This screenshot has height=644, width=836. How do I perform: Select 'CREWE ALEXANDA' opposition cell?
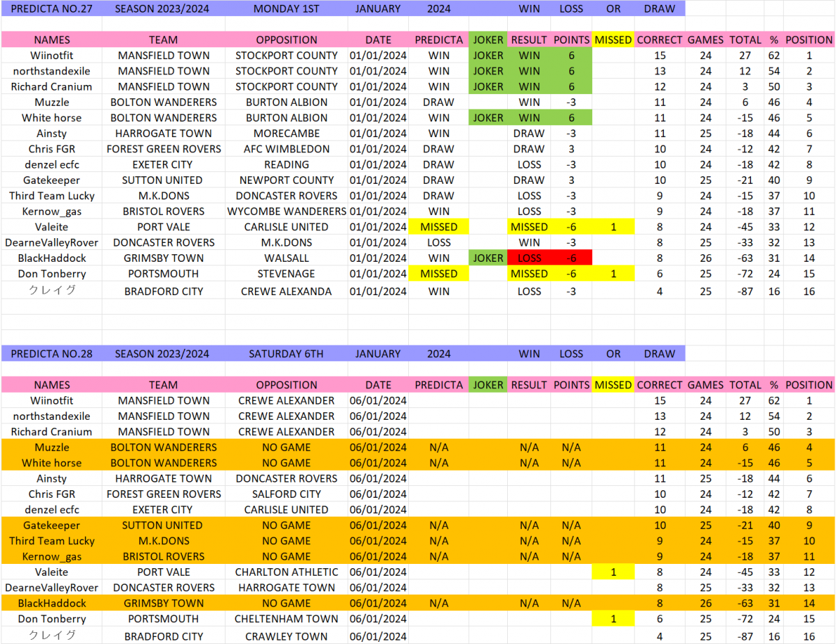point(286,291)
